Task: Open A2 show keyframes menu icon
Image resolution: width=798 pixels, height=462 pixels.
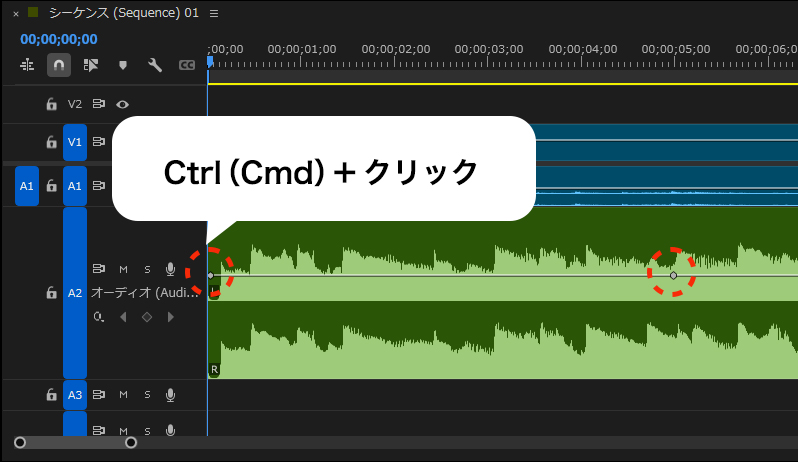Action: pos(99,317)
